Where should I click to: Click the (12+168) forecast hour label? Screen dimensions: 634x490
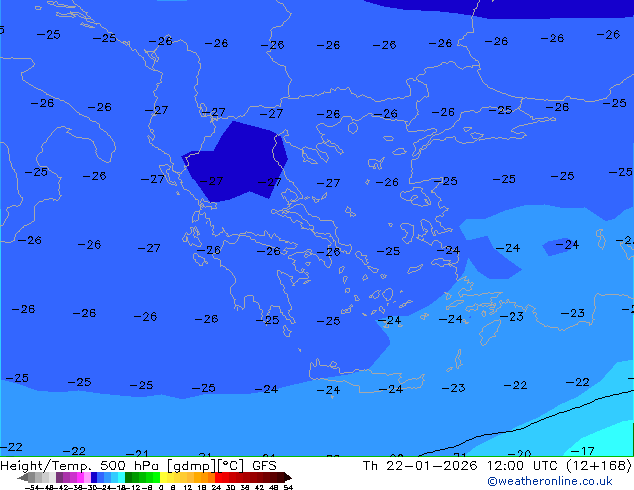pyautogui.click(x=601, y=466)
